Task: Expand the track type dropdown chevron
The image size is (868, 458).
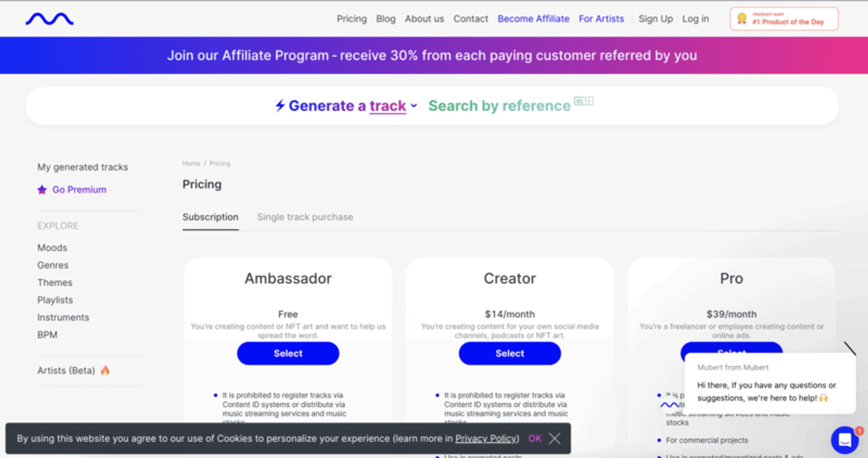Action: [x=414, y=105]
